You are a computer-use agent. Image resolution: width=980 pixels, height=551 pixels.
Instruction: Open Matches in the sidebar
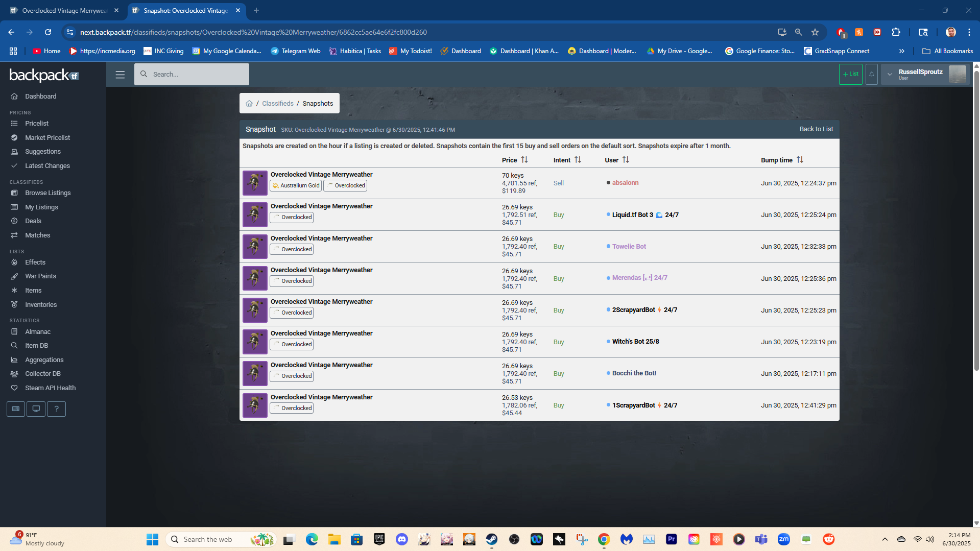38,235
